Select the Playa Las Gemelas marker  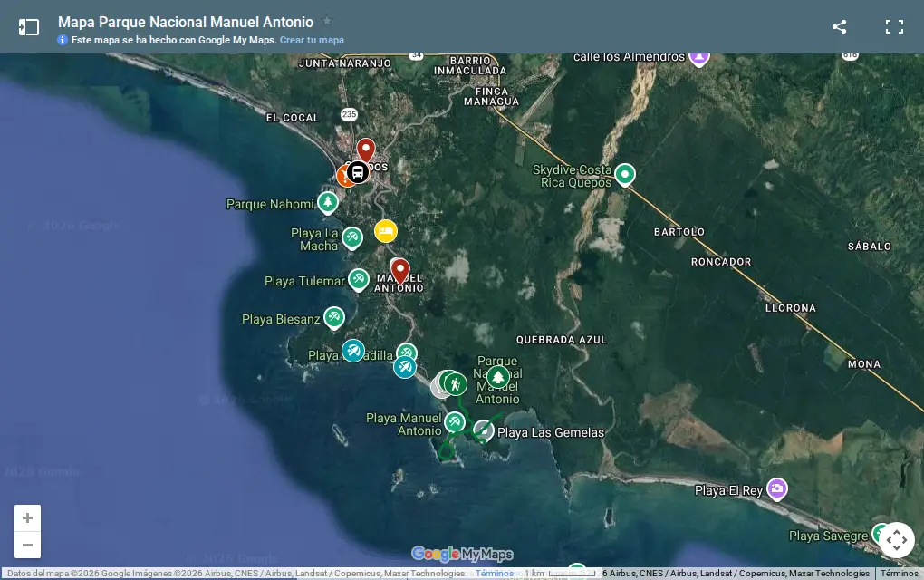(483, 430)
